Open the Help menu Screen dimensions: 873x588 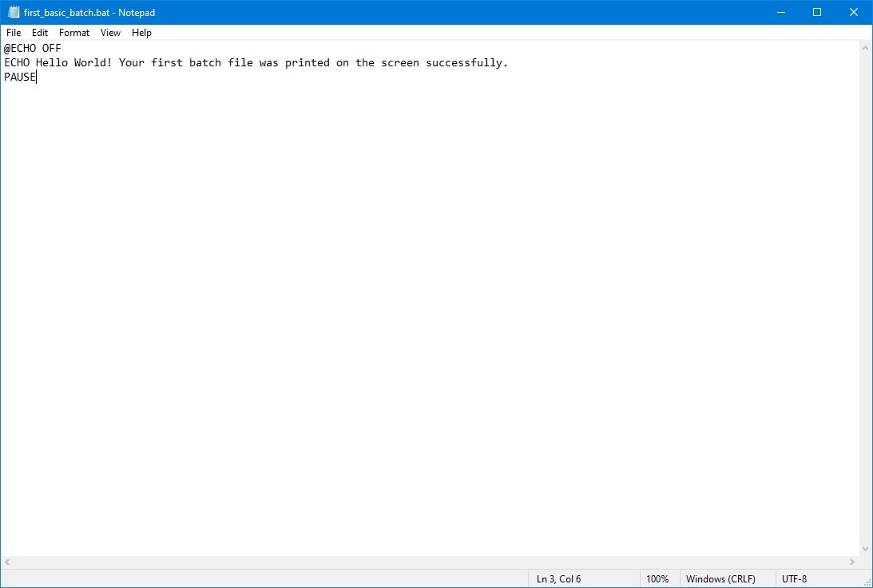(141, 33)
